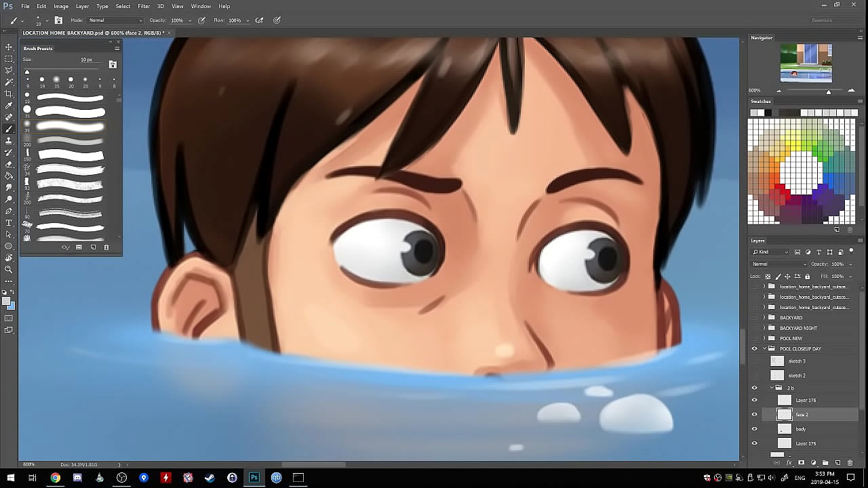Open the Filter menu
This screenshot has width=868, height=488.
[144, 6]
